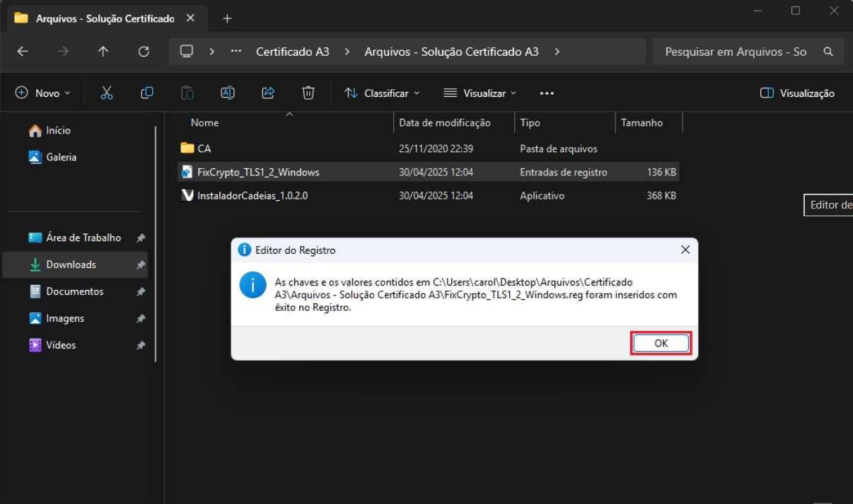Viewport: 853px width, 504px height.
Task: Click the Rename icon in toolbar
Action: coord(227,93)
